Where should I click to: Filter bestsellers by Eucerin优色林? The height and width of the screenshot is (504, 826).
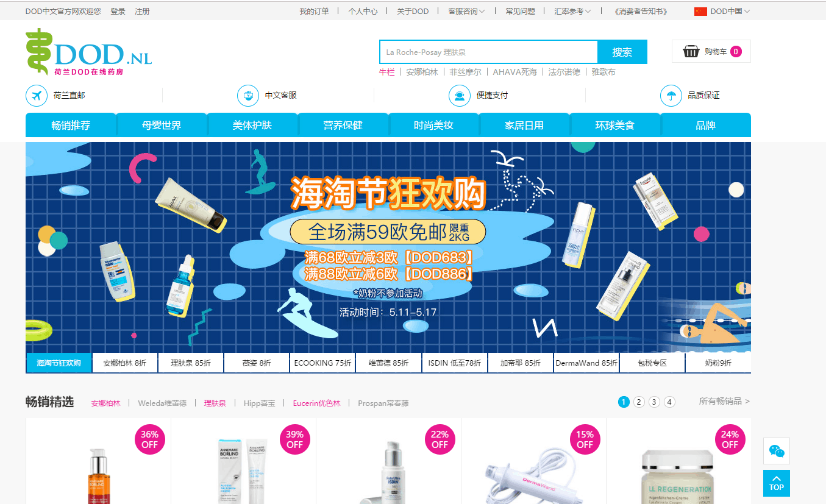click(316, 403)
